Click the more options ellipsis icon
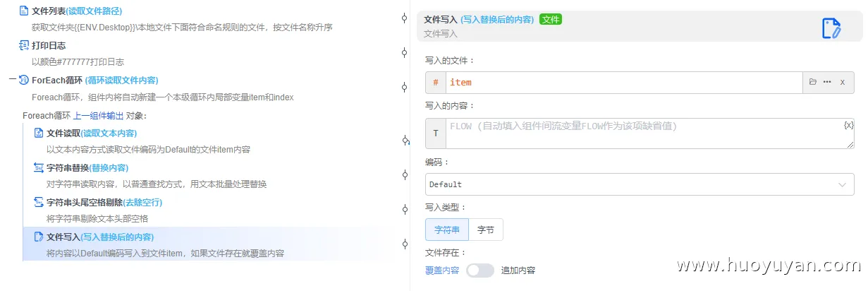868x291 pixels. coord(827,82)
